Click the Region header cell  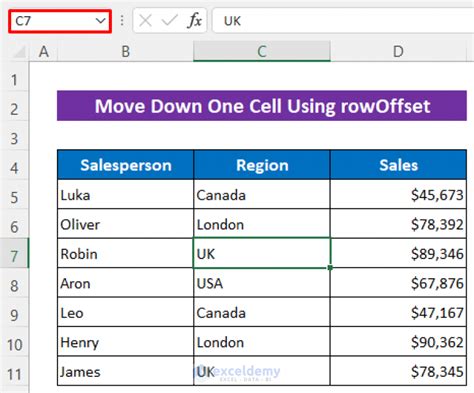coord(262,165)
